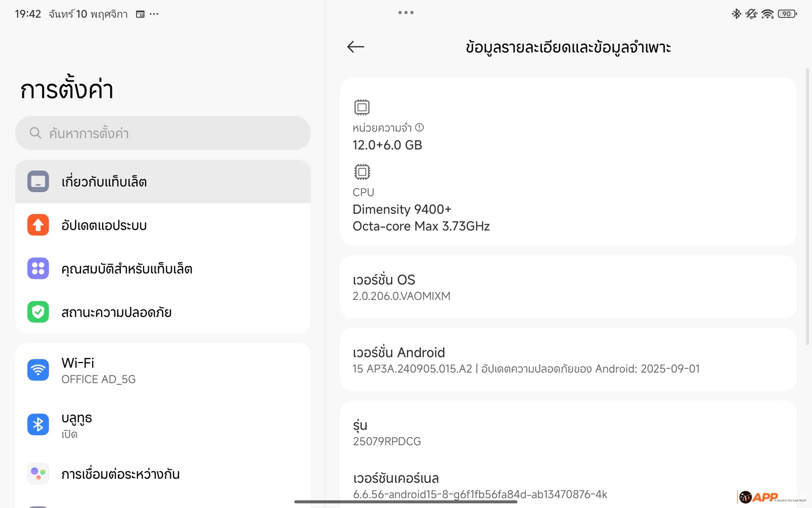812x508 pixels.
Task: Tap the back arrow icon
Action: [x=356, y=47]
